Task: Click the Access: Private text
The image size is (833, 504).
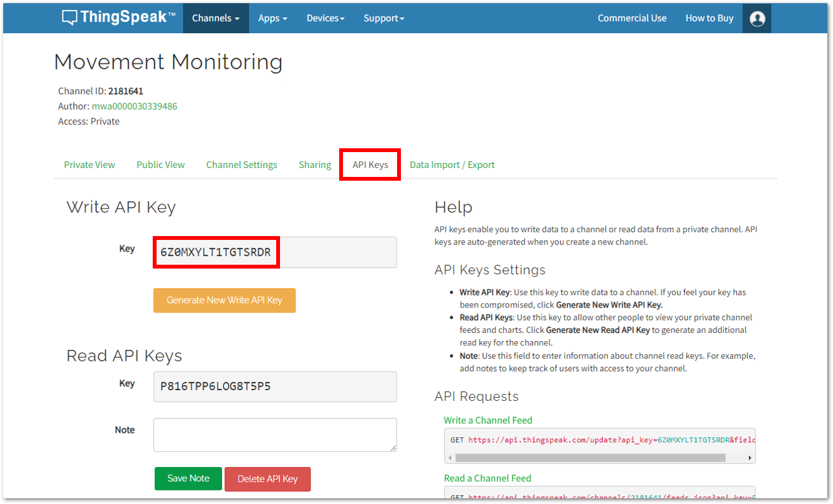Action: [89, 122]
